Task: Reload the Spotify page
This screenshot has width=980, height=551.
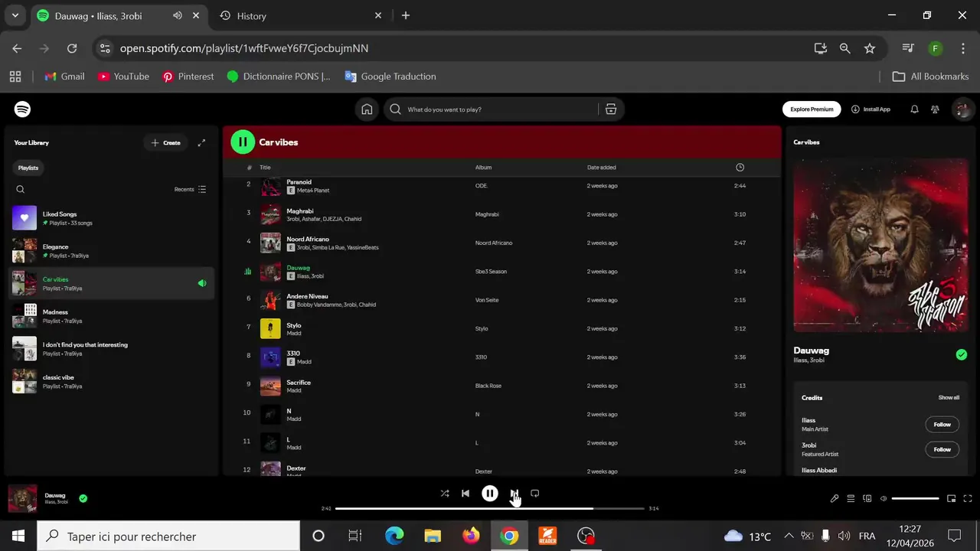Action: click(x=72, y=48)
